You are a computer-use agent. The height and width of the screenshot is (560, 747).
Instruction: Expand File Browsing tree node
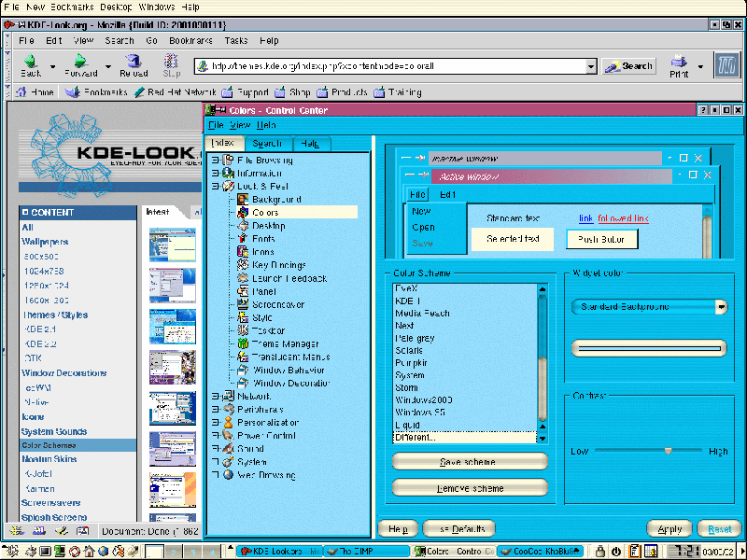pos(216,160)
